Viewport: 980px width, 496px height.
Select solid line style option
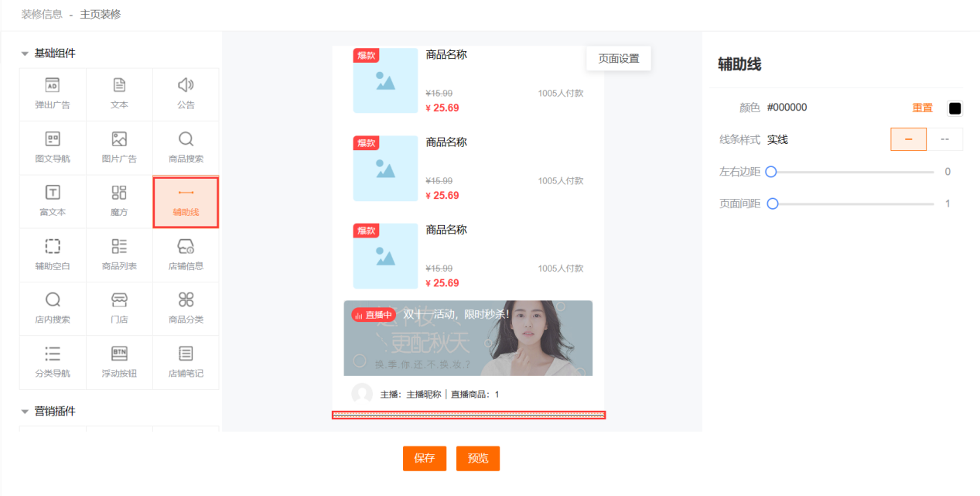click(908, 139)
